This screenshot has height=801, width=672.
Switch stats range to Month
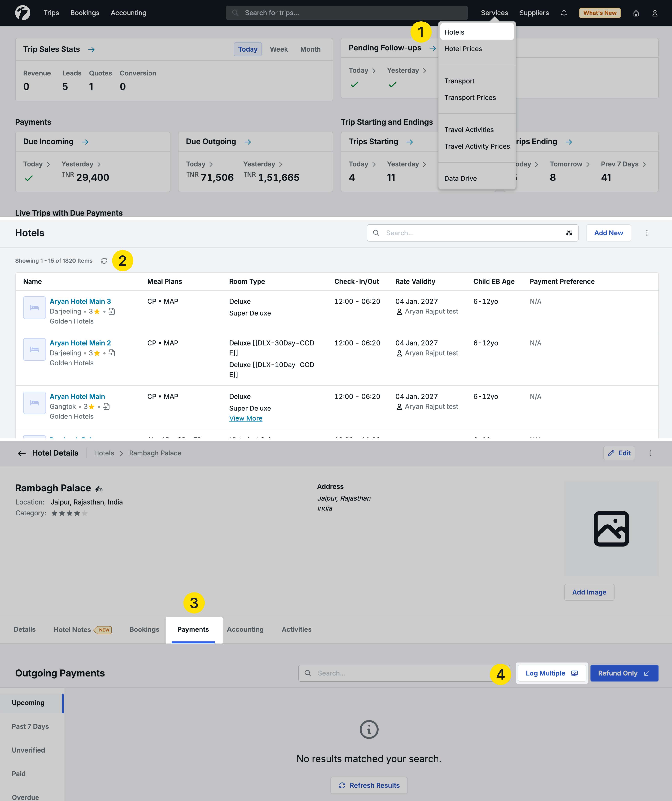tap(310, 49)
